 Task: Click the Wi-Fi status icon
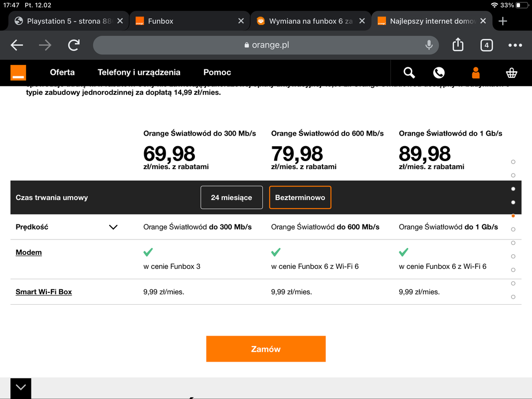click(494, 5)
